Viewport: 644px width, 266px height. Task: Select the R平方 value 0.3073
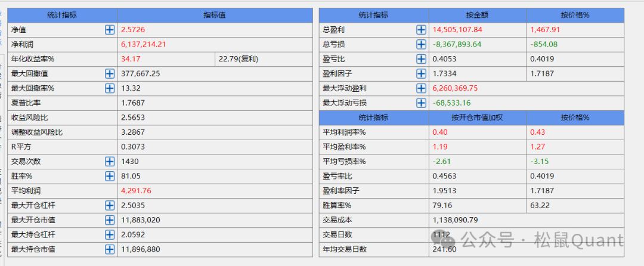pyautogui.click(x=132, y=147)
